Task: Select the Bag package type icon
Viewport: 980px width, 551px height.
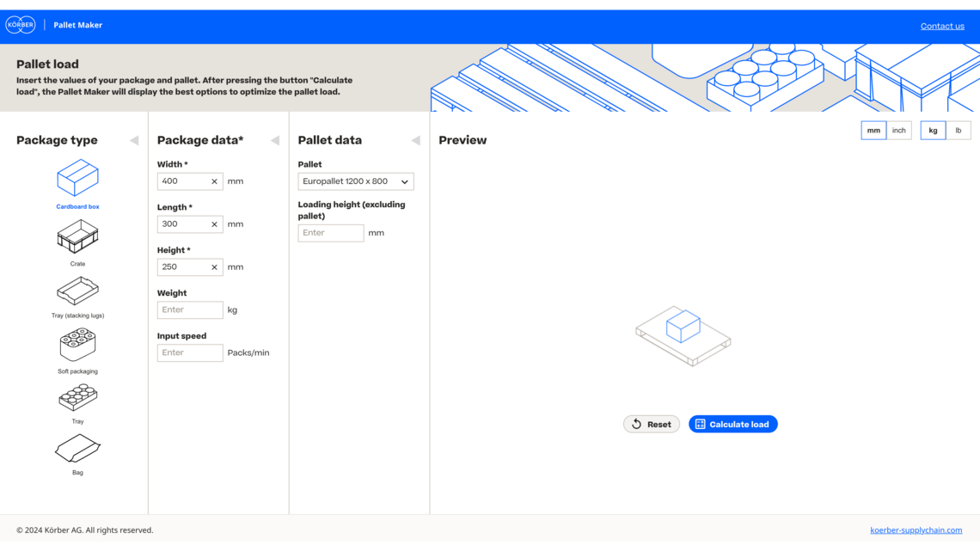Action: (x=77, y=449)
